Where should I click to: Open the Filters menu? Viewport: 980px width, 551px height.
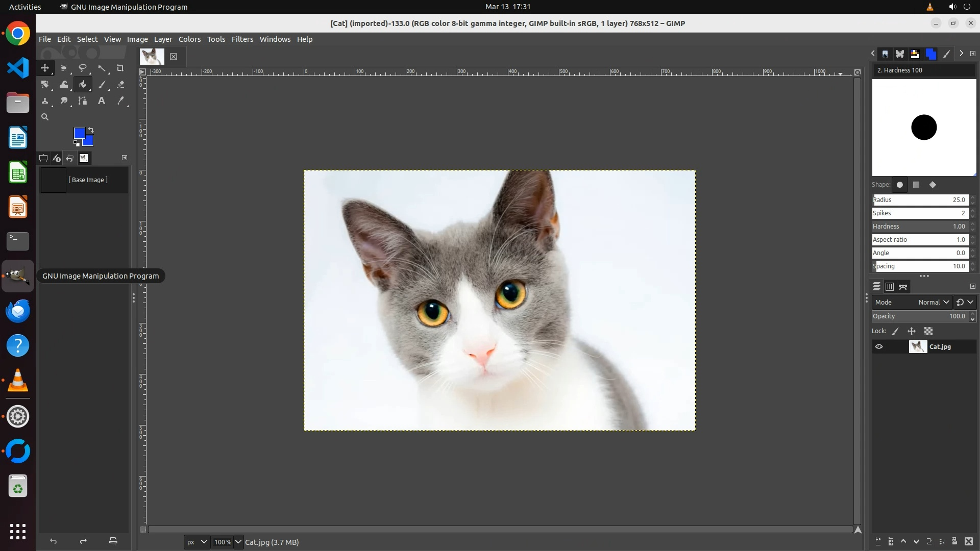tap(242, 39)
